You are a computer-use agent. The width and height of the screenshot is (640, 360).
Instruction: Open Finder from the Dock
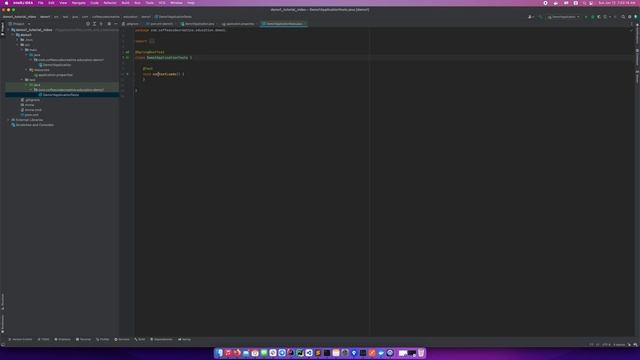[x=219, y=353]
